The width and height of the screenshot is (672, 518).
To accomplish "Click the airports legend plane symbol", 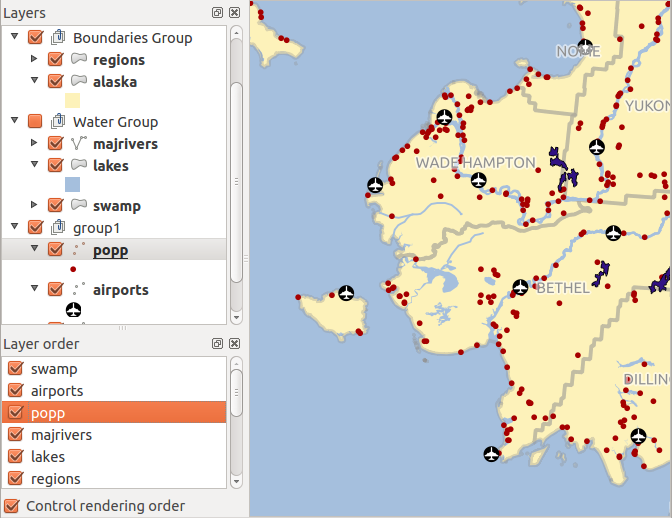I will coord(73,311).
